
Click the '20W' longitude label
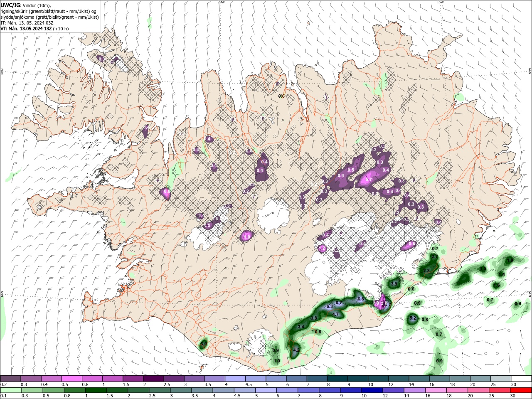[221, 2]
